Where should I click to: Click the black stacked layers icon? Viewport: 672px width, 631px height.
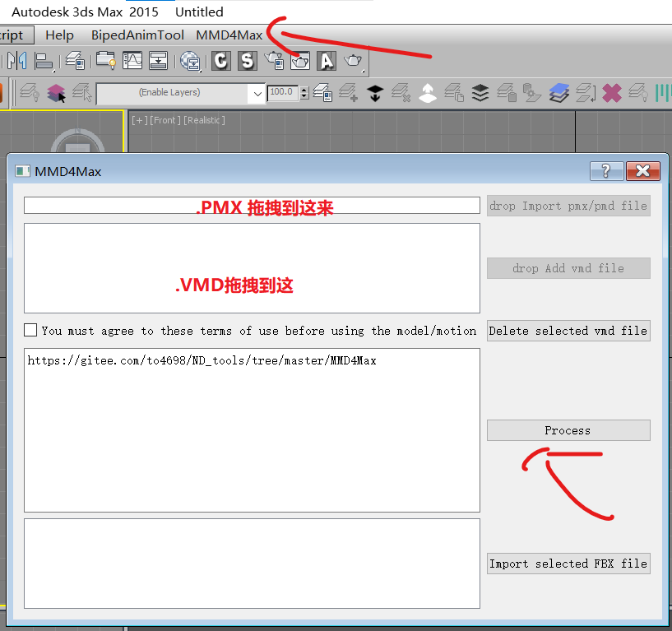click(480, 93)
